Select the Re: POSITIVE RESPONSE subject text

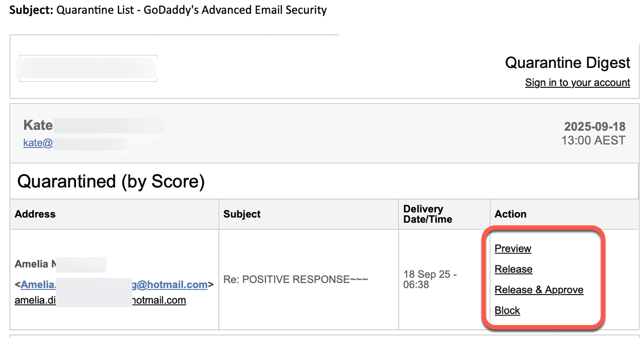point(295,279)
